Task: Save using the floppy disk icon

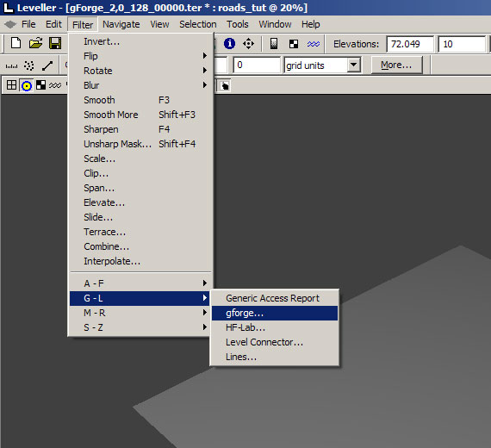Action: tap(55, 43)
